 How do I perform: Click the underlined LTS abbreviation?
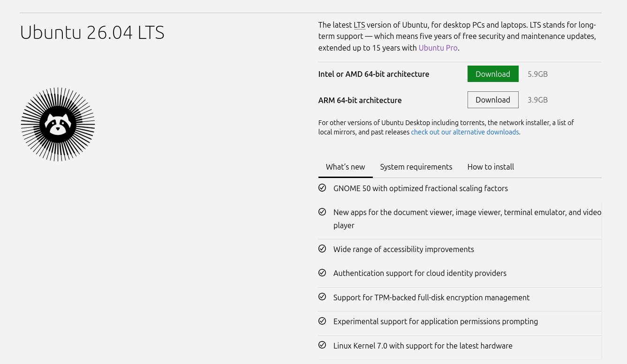(359, 24)
